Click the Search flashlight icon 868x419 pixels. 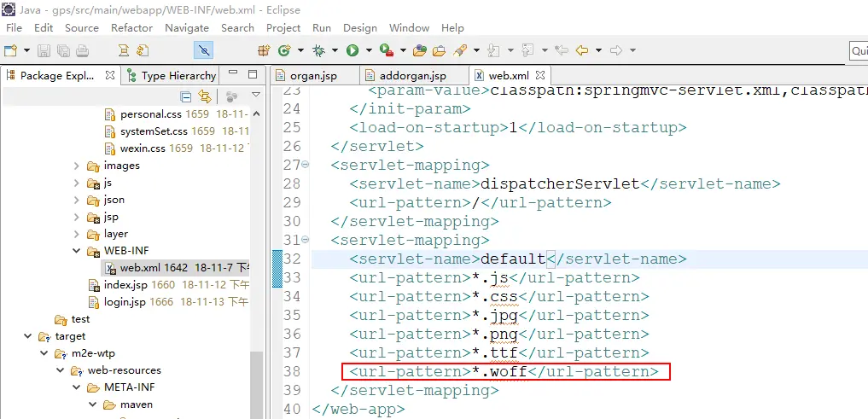[459, 51]
